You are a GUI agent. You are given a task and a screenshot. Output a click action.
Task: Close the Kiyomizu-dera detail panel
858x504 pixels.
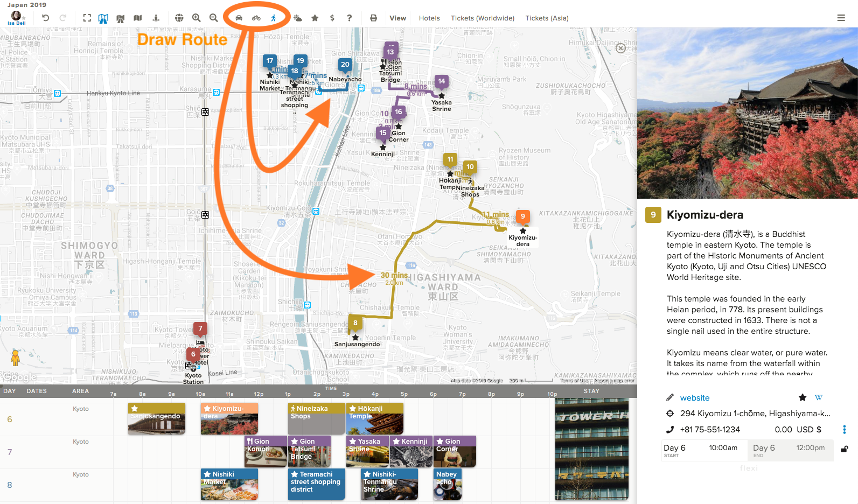click(x=620, y=48)
